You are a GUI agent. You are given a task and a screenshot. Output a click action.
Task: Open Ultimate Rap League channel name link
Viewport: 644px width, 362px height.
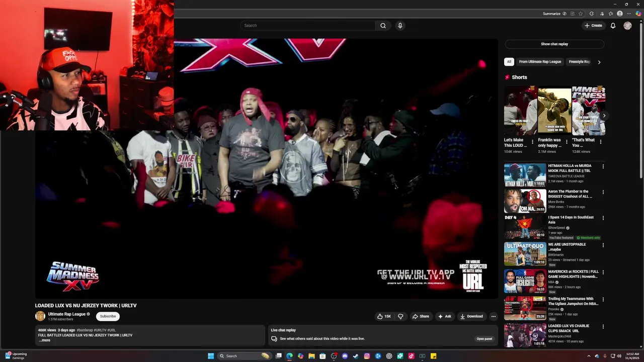[66, 314]
